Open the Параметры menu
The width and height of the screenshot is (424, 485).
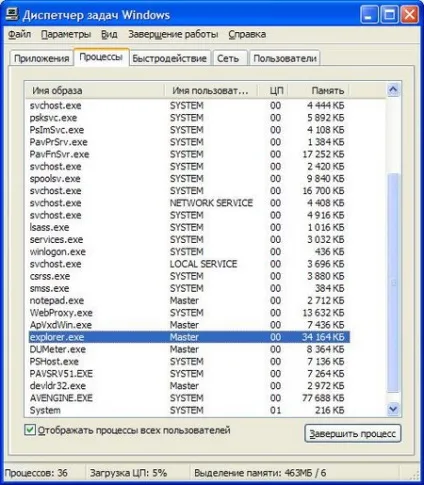click(66, 34)
